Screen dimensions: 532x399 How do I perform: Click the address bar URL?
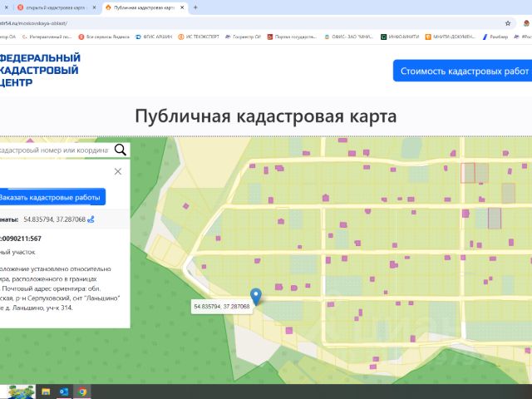tap(33, 23)
